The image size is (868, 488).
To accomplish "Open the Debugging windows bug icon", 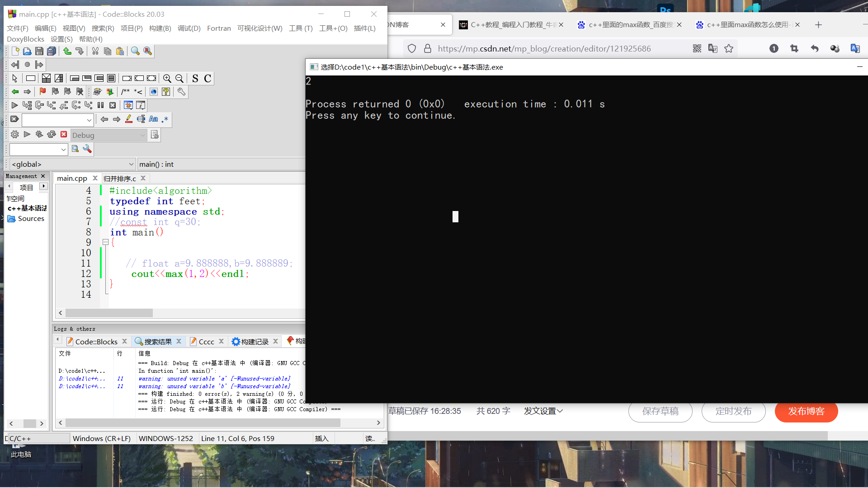I will pyautogui.click(x=128, y=105).
